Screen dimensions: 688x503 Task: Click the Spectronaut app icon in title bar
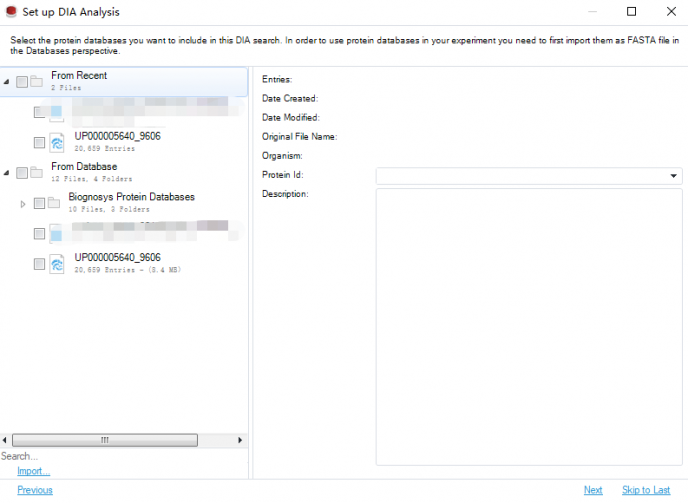[10, 11]
